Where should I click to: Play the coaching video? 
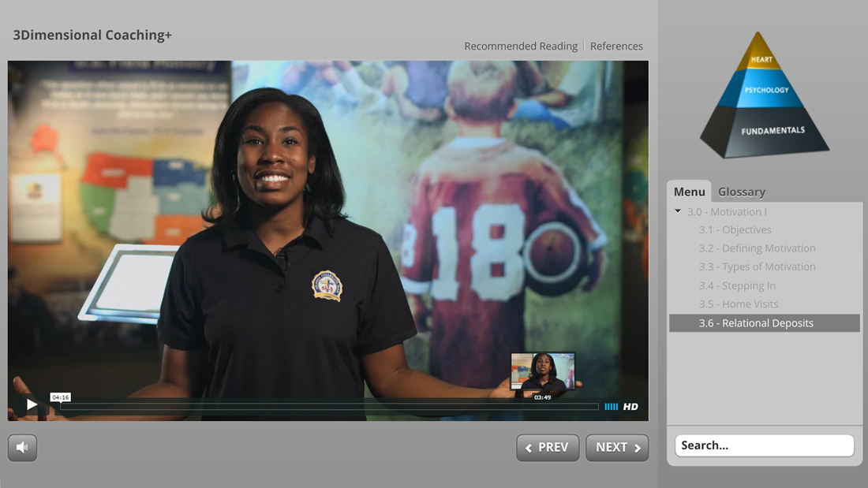32,405
